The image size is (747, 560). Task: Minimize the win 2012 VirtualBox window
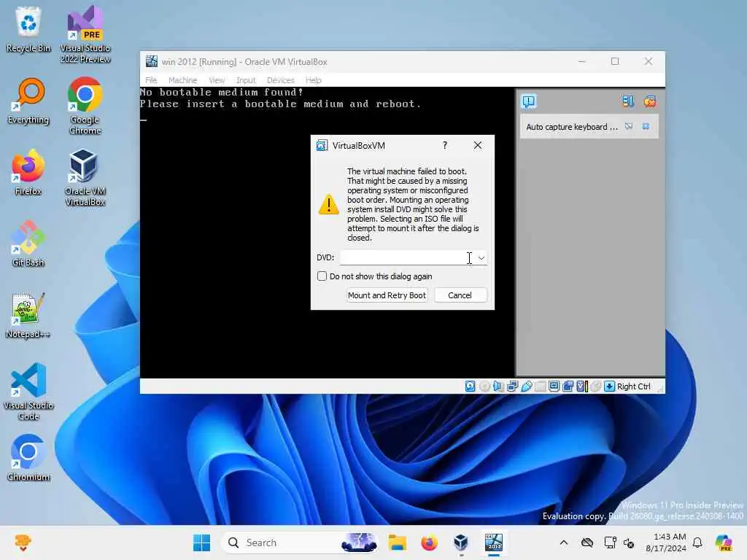(581, 61)
